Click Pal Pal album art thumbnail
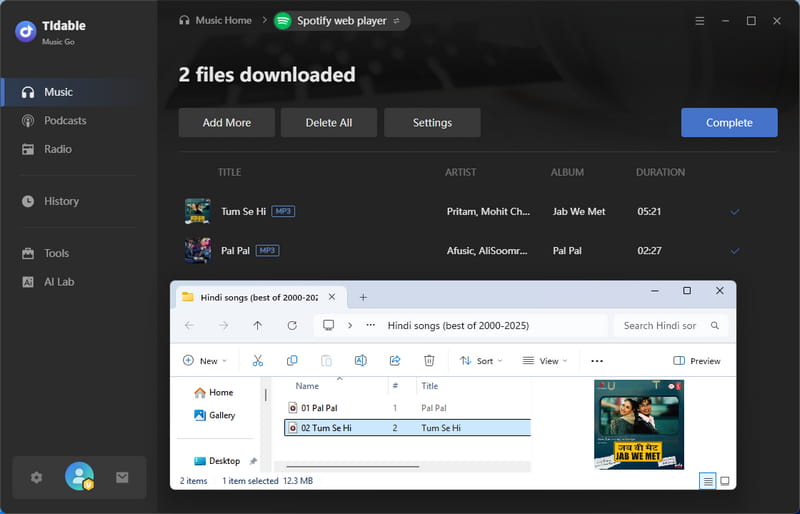This screenshot has width=800, height=514. pyautogui.click(x=197, y=251)
